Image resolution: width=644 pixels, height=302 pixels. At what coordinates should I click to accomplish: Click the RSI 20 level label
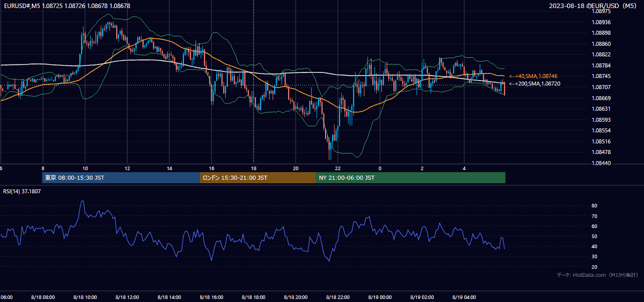(594, 267)
